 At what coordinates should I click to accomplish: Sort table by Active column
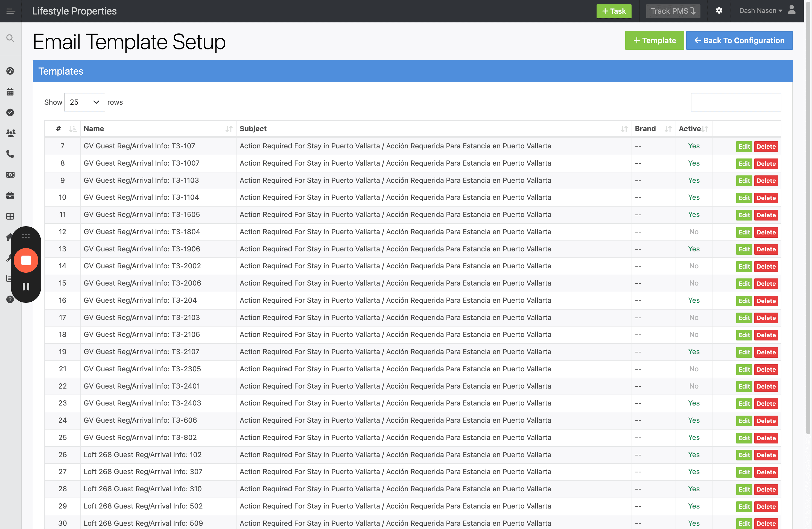coord(694,129)
